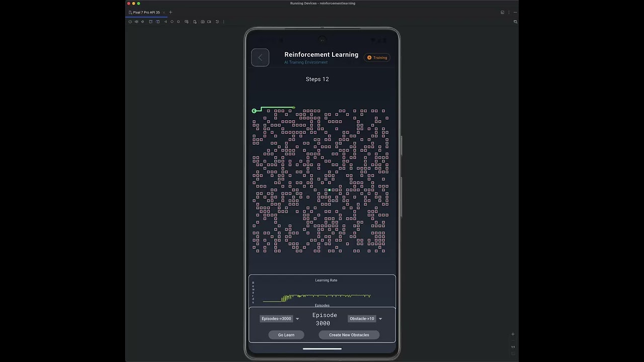Screen dimensions: 644x362
Task: Expand the arrow next to Episodes->3000
Action: click(x=297, y=319)
